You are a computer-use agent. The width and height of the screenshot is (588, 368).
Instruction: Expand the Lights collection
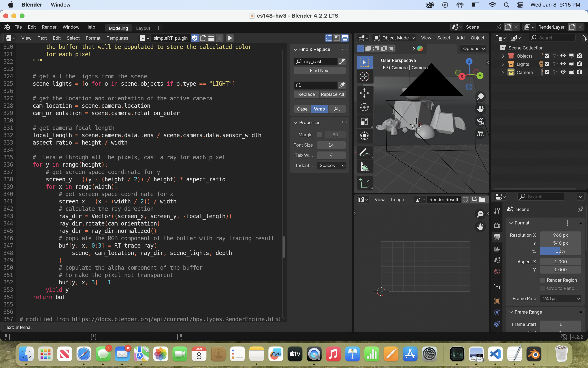(503, 64)
